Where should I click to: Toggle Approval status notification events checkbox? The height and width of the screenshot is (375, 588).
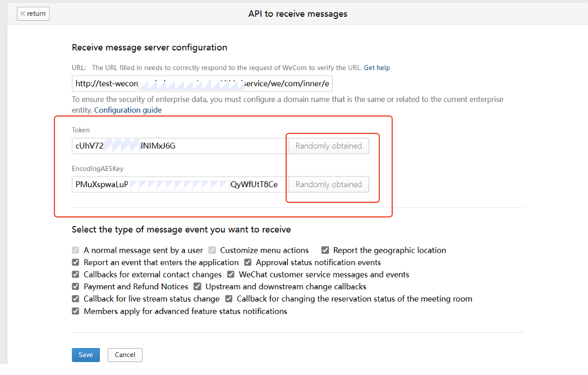(248, 262)
